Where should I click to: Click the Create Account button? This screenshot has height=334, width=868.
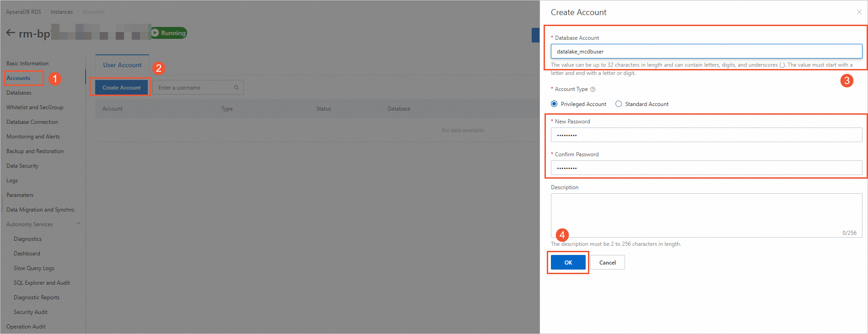pyautogui.click(x=121, y=87)
